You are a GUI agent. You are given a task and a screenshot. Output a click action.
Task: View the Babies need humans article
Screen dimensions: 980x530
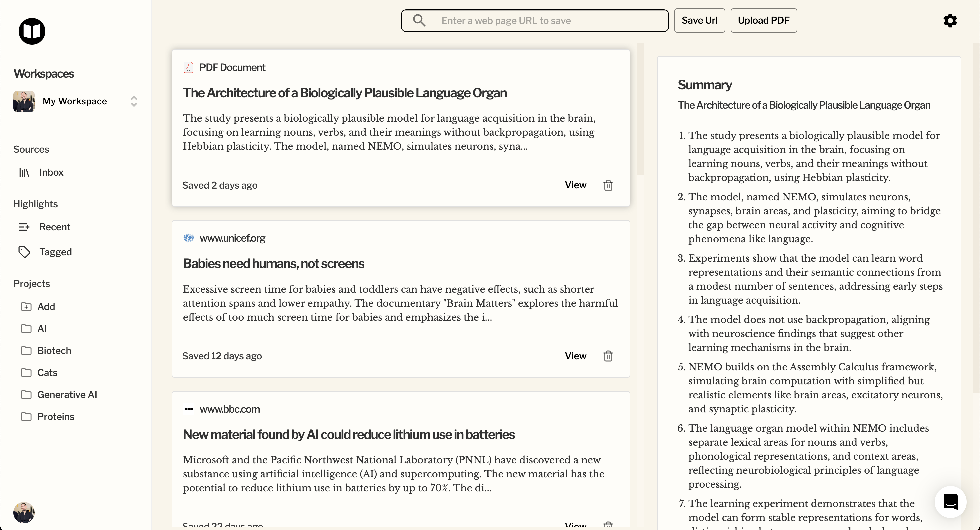(575, 356)
